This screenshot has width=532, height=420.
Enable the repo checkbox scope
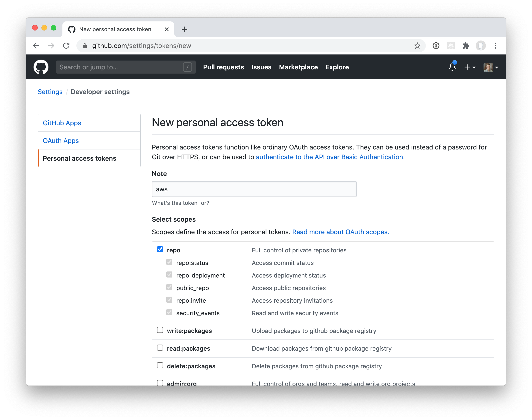[x=160, y=250]
